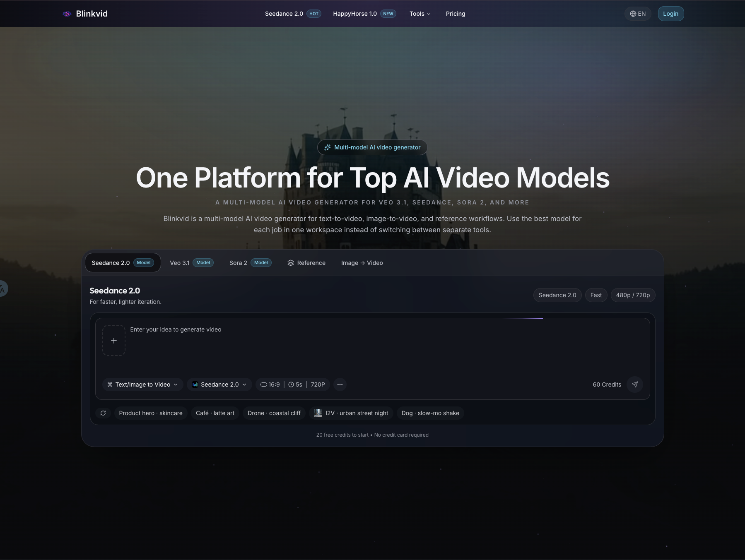Select the Reference layers tab
Image resolution: width=745 pixels, height=560 pixels.
(x=306, y=263)
